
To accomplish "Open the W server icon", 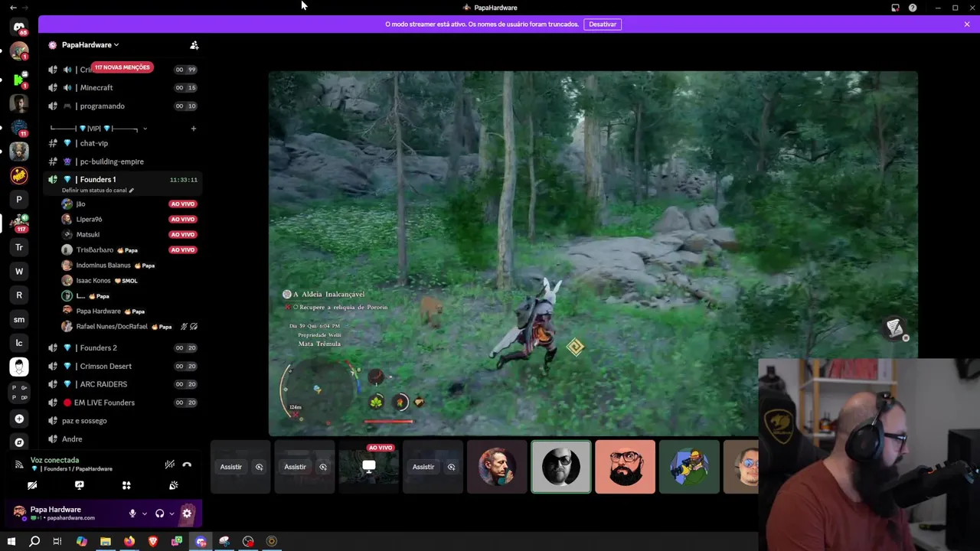I will (19, 271).
